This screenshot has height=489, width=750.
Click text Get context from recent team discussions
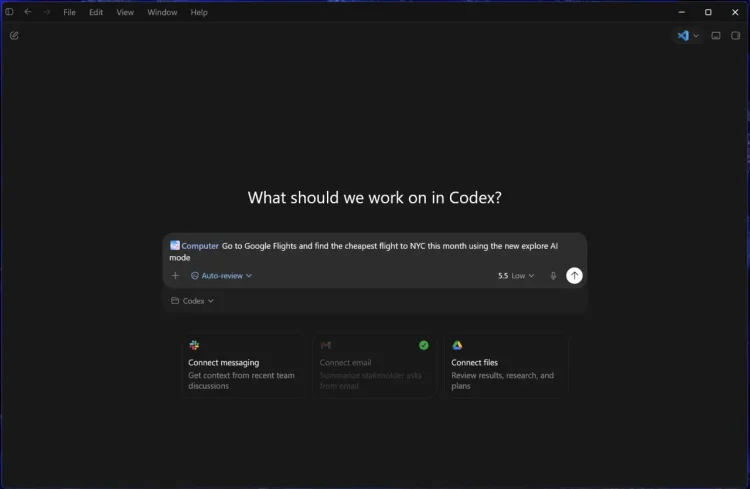click(x=241, y=380)
